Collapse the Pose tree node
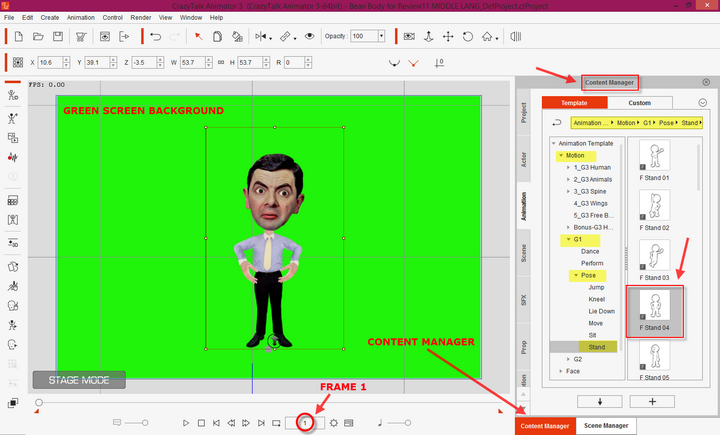Screen dimensions: 720x435 coord(576,275)
